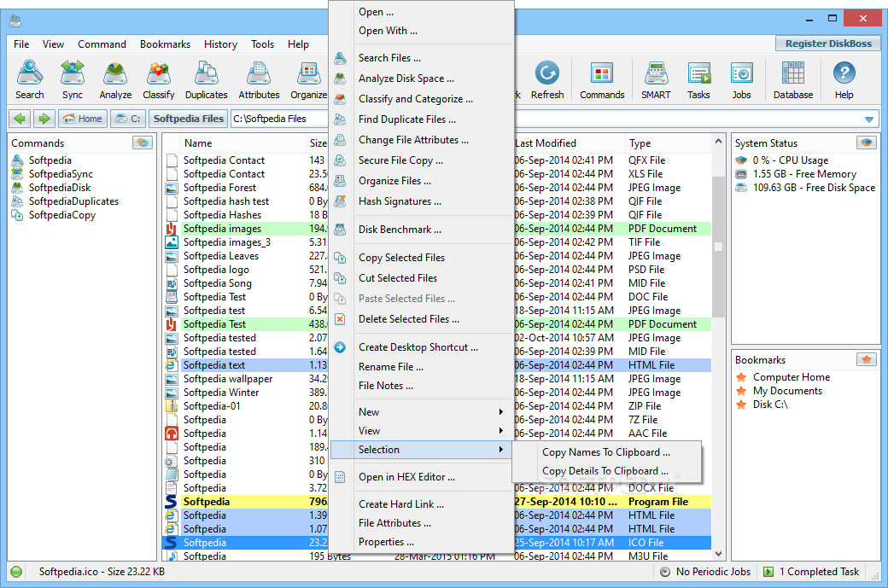The height and width of the screenshot is (588, 888).
Task: Open the Bookmarks menu
Action: pyautogui.click(x=166, y=44)
